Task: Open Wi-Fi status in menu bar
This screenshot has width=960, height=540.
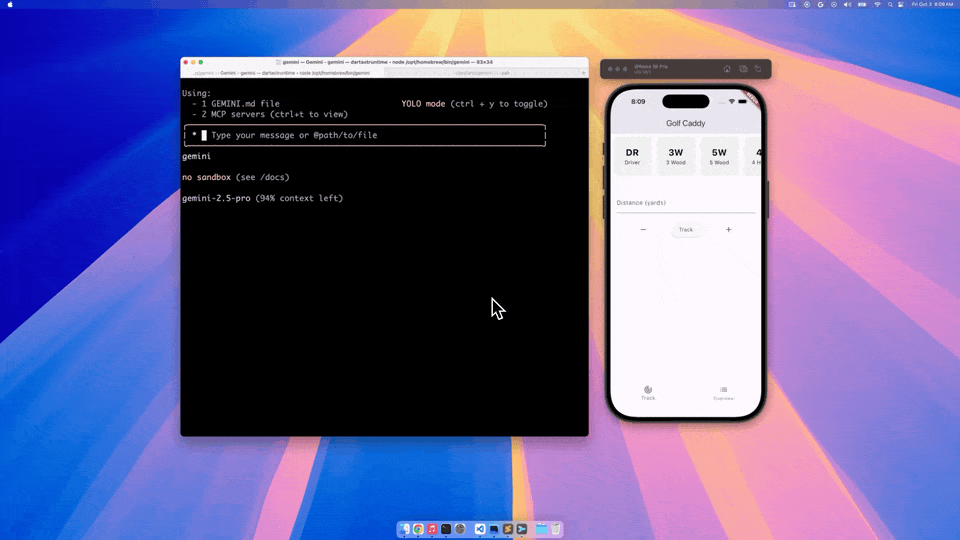Action: 877,4
